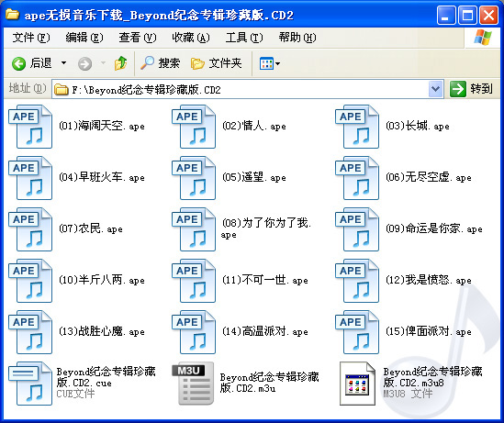This screenshot has height=423, width=504.
Task: Open the 文件(F) menu
Action: coord(31,38)
